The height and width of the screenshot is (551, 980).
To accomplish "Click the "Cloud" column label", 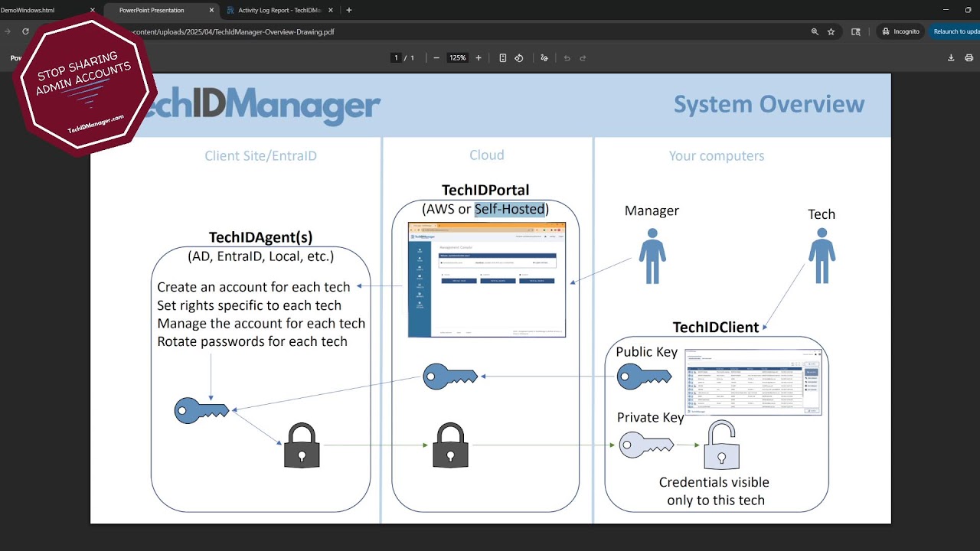I will [x=487, y=155].
